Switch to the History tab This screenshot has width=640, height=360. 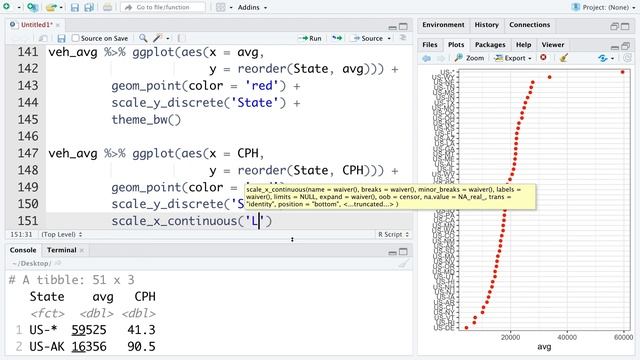click(x=487, y=25)
